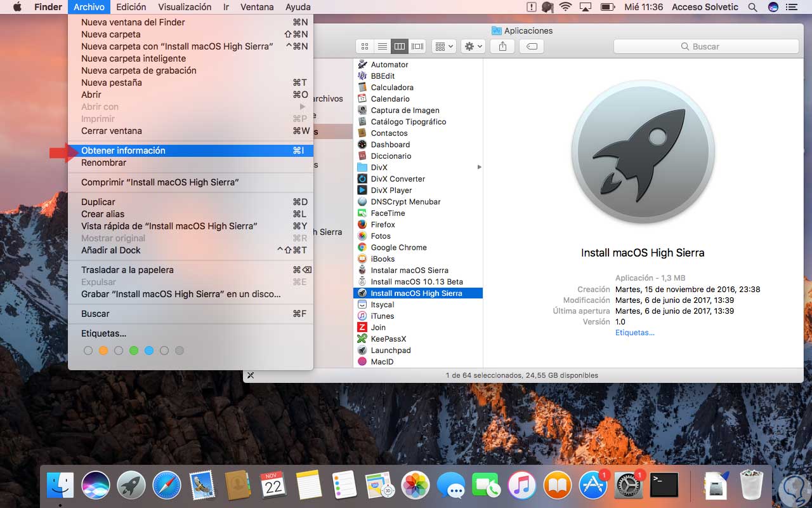Open System Preferences from the Dock
The width and height of the screenshot is (812, 508).
pyautogui.click(x=629, y=486)
